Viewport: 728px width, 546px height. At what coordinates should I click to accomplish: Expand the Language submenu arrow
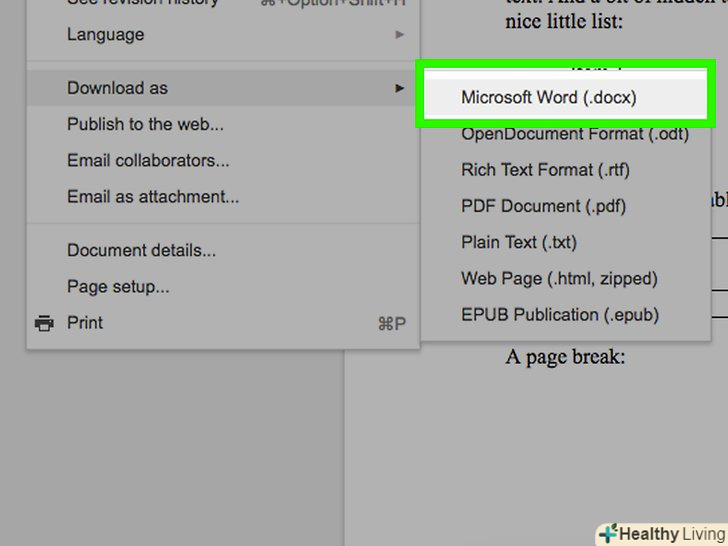click(x=399, y=35)
